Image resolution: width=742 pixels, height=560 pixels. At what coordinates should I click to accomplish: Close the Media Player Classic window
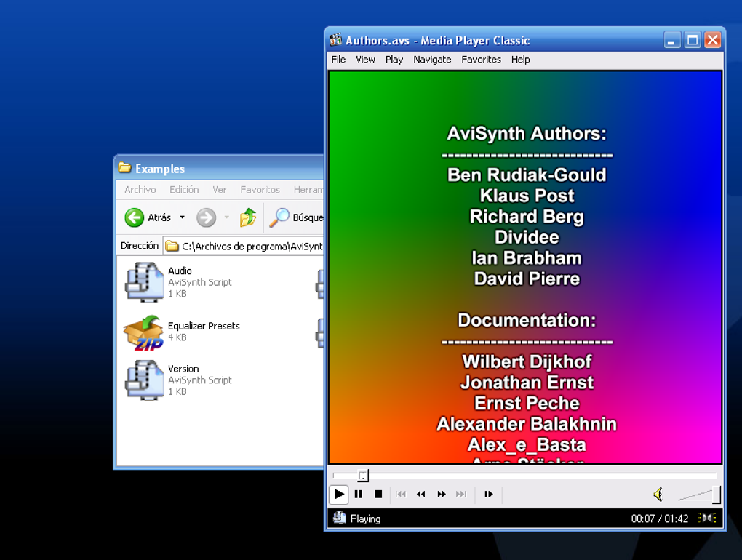pos(713,40)
